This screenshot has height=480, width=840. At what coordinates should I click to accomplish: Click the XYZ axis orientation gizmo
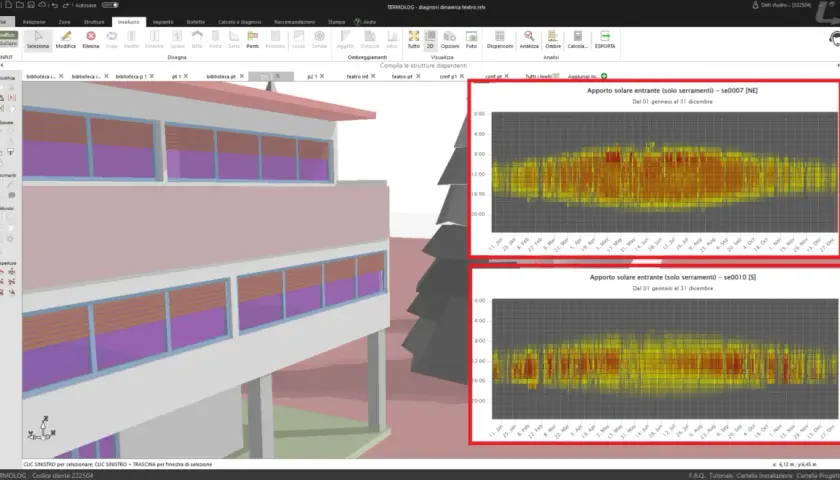coord(42,429)
